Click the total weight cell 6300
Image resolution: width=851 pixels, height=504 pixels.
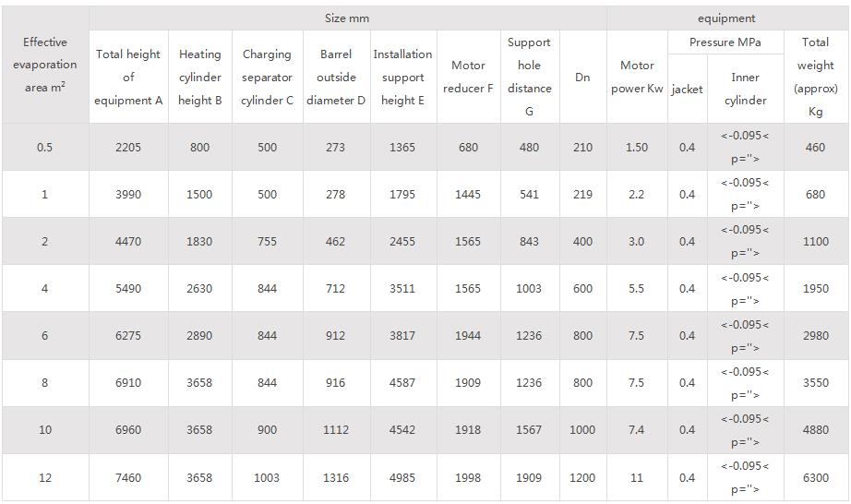815,478
